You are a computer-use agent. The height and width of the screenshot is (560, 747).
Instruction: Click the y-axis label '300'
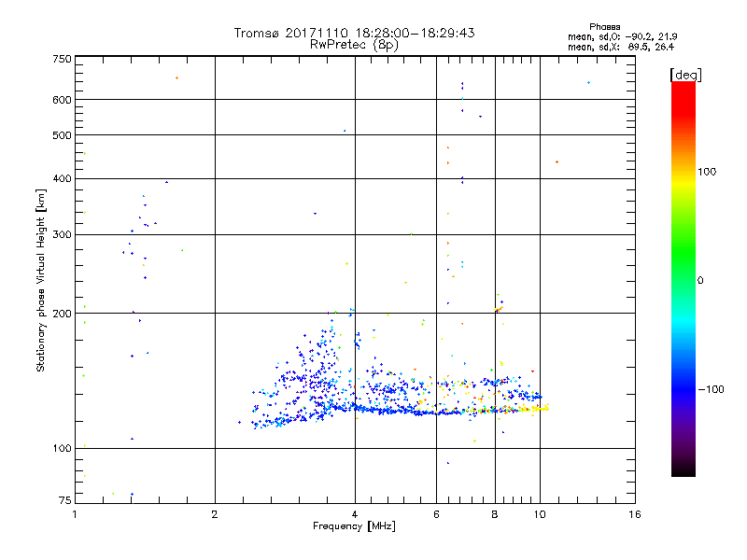click(x=62, y=234)
